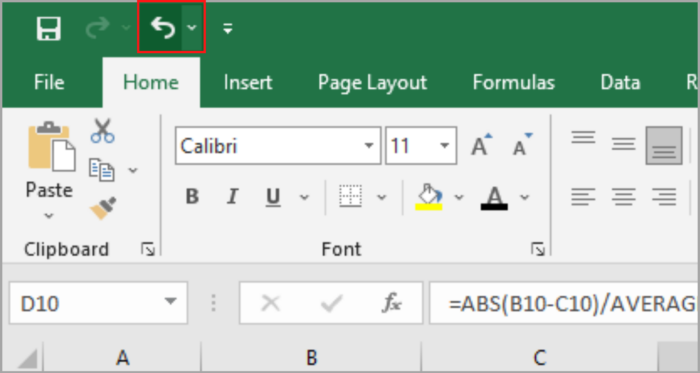The height and width of the screenshot is (373, 700).
Task: Open the Fill Color palette arrow
Action: pyautogui.click(x=459, y=197)
